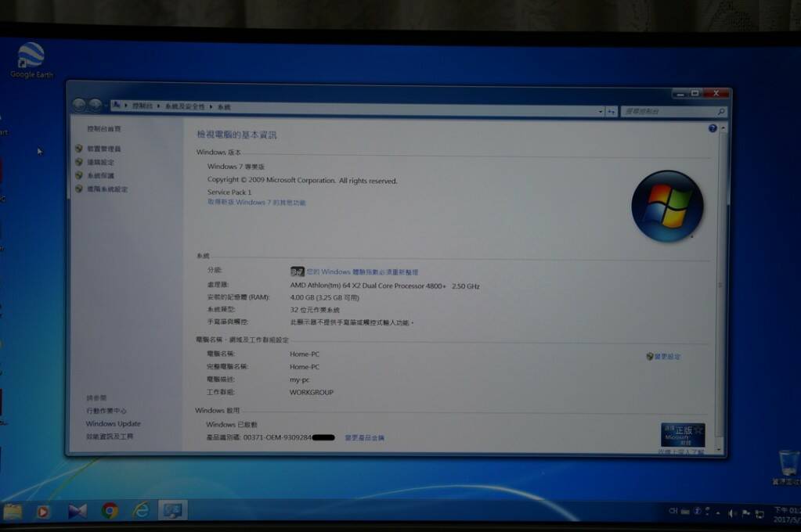Select the 32 位元作業系統 system type text

click(x=315, y=310)
